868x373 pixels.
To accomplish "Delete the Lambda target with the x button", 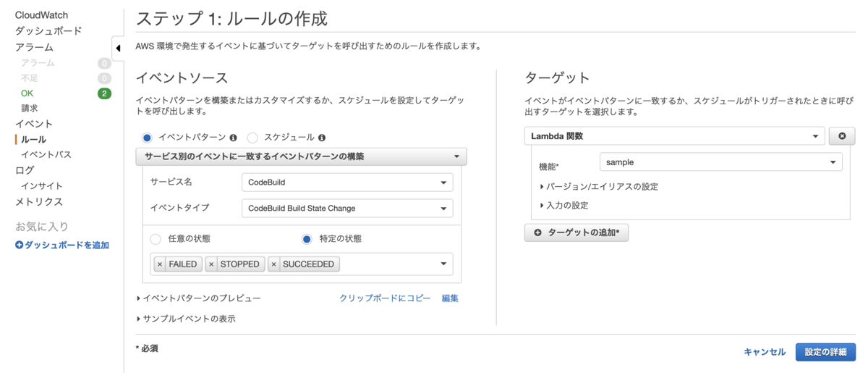I will tap(842, 136).
